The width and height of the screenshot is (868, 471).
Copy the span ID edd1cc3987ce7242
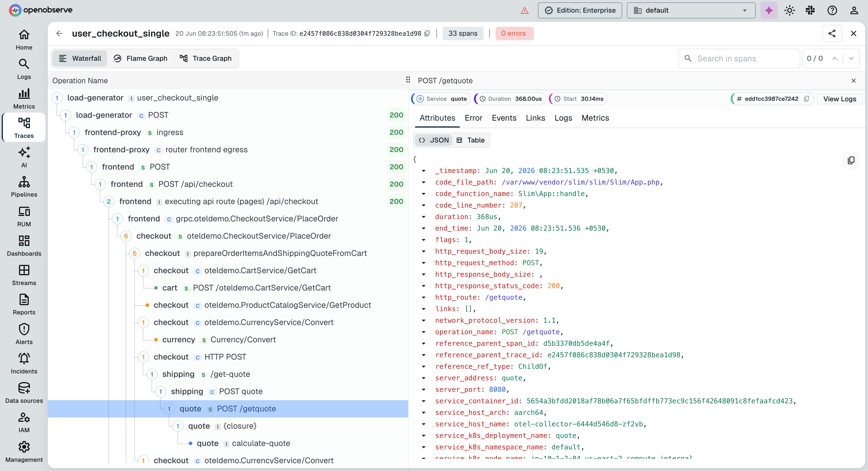pos(806,99)
